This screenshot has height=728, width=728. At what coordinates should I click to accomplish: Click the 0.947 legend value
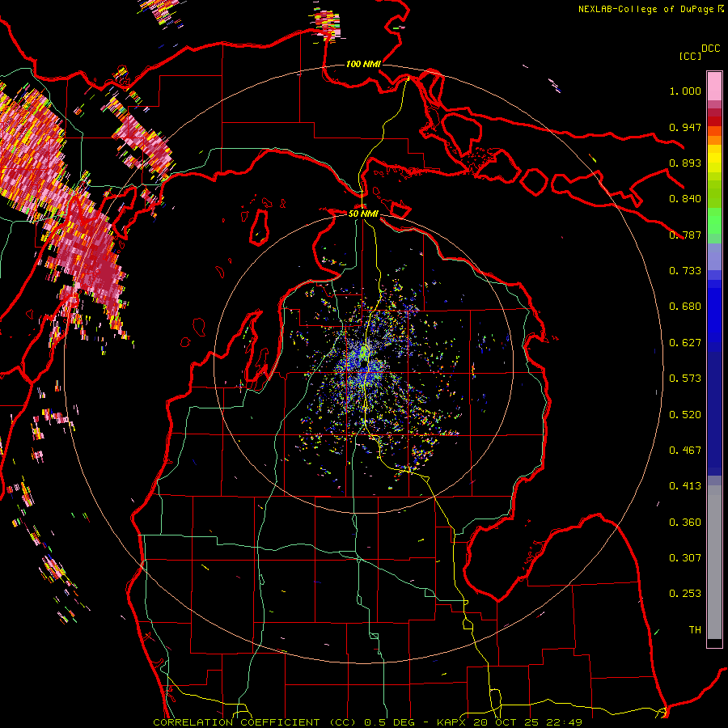[x=685, y=127]
